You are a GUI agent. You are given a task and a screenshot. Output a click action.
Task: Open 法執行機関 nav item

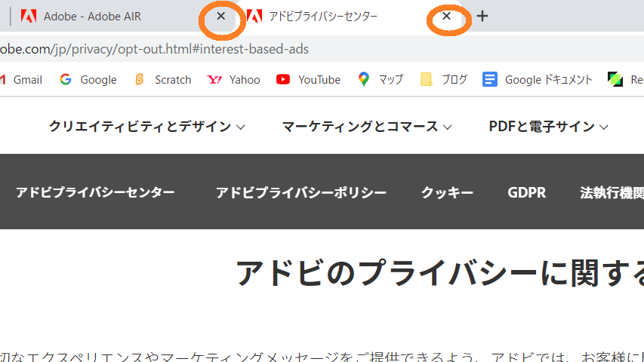click(x=612, y=192)
